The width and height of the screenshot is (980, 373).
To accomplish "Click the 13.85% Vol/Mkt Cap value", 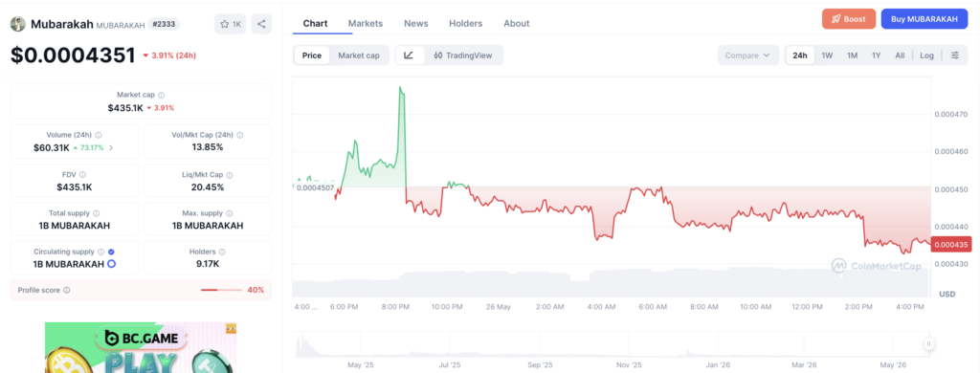I will [208, 147].
